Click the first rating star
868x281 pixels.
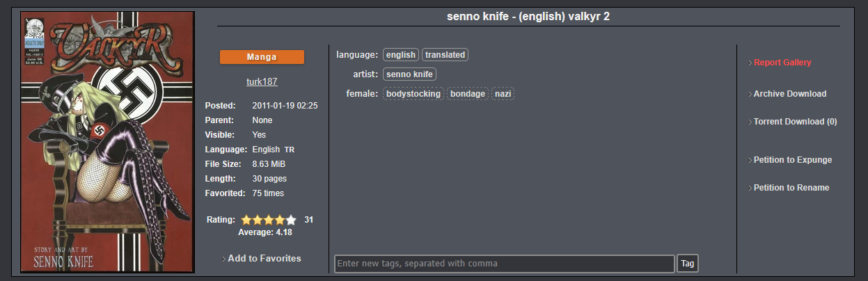pyautogui.click(x=246, y=220)
